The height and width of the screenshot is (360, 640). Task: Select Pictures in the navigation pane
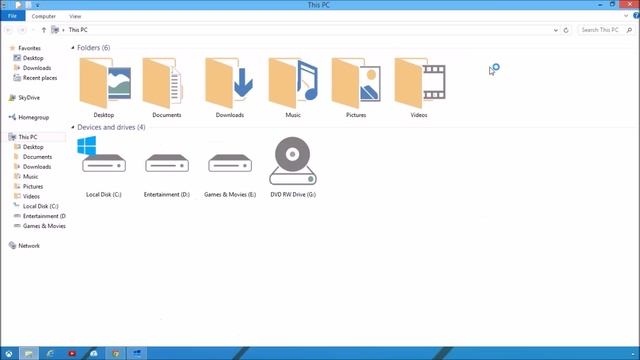(33, 186)
